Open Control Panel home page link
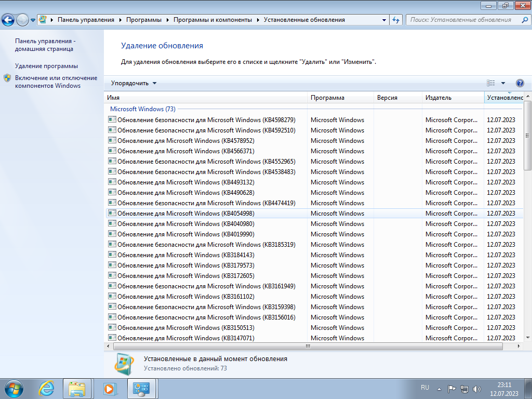The image size is (532, 399). click(x=45, y=45)
